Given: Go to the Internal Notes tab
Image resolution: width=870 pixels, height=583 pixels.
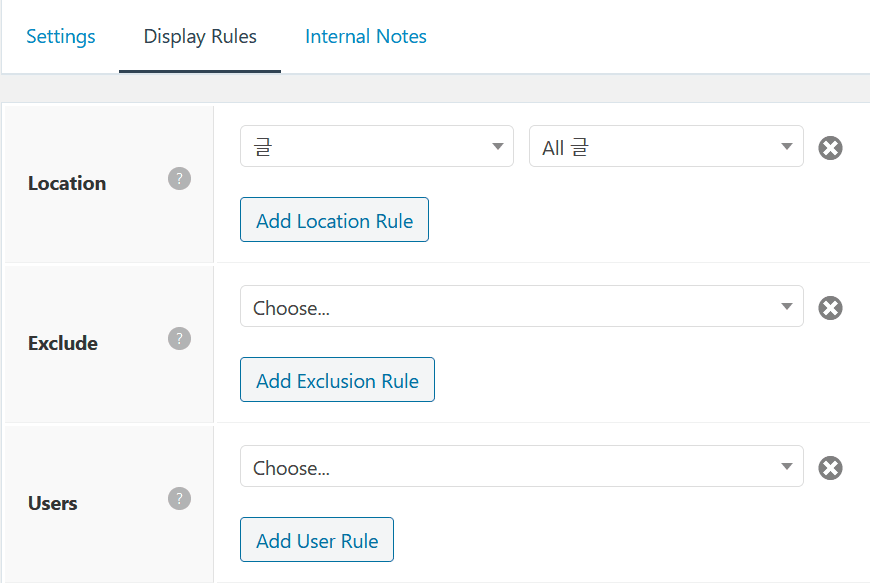Looking at the screenshot, I should 366,37.
